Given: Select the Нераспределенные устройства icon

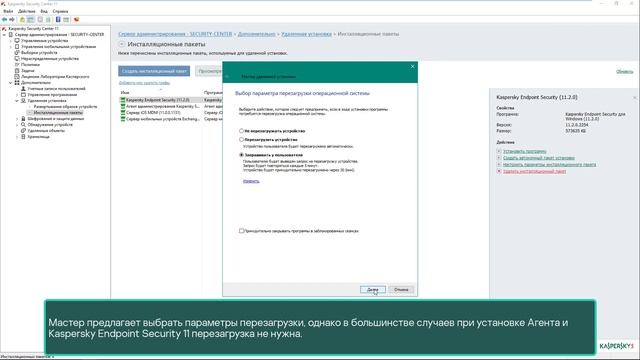Looking at the screenshot, I should tap(17, 58).
